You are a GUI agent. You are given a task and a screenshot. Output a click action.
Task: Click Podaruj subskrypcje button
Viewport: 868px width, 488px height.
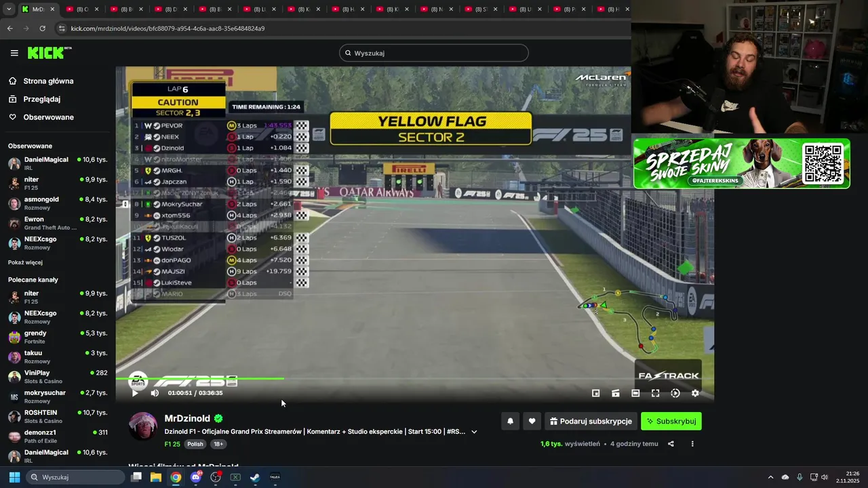[591, 421]
